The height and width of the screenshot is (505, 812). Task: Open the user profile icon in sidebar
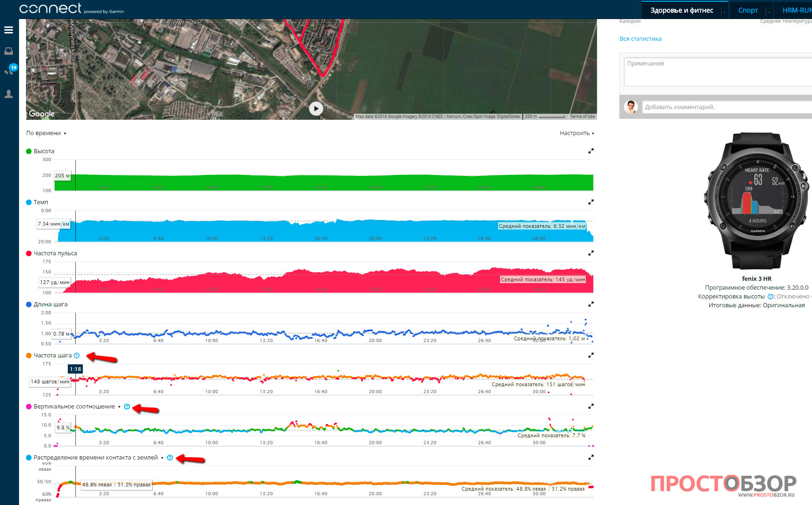[8, 94]
